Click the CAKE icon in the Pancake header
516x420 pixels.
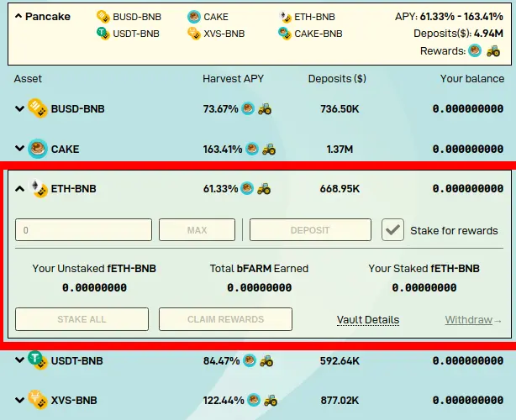coord(194,17)
